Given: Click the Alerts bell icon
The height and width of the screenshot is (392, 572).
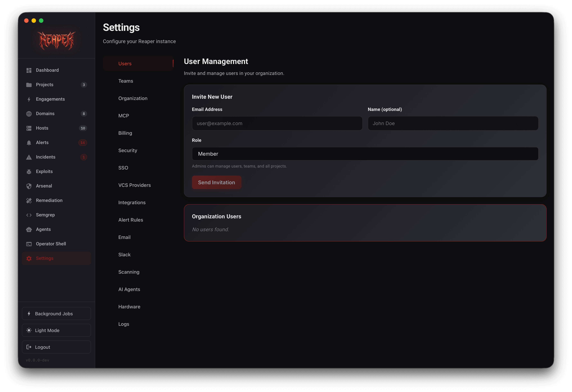Looking at the screenshot, I should pos(29,143).
